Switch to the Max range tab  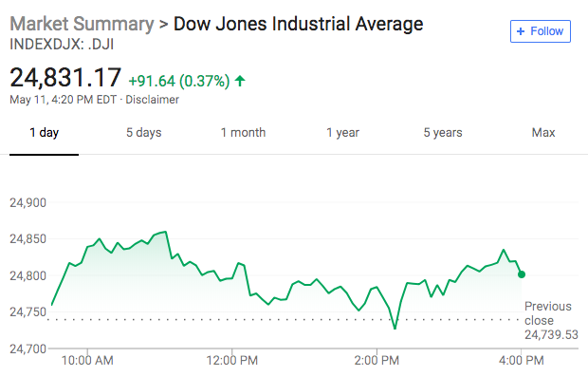[x=543, y=133]
